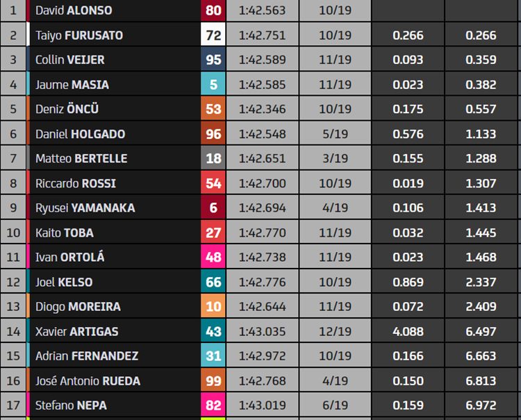This screenshot has width=521, height=420.
Task: Click Joel KELSO's teal 66 badge
Action: tap(213, 282)
